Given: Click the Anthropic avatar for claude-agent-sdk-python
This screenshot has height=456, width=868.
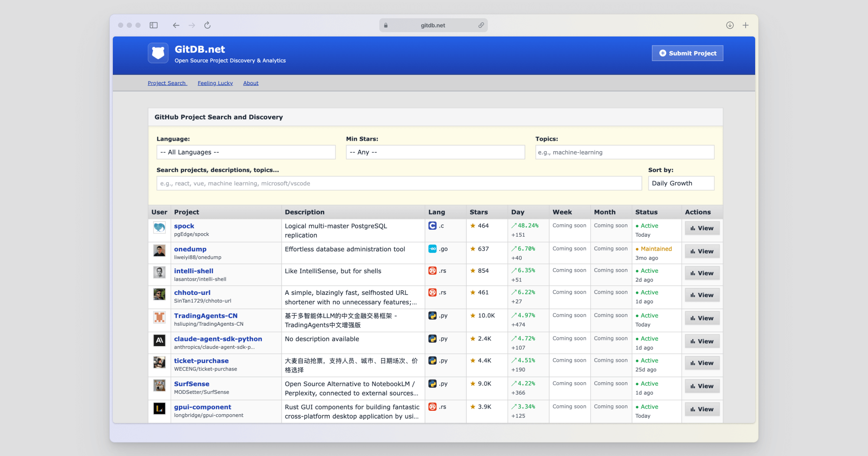Looking at the screenshot, I should point(159,341).
